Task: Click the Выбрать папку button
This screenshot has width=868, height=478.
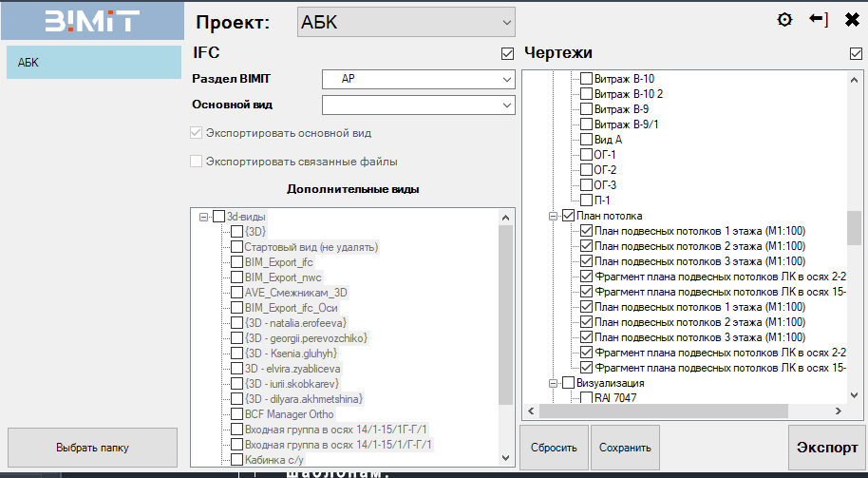Action: pos(92,448)
